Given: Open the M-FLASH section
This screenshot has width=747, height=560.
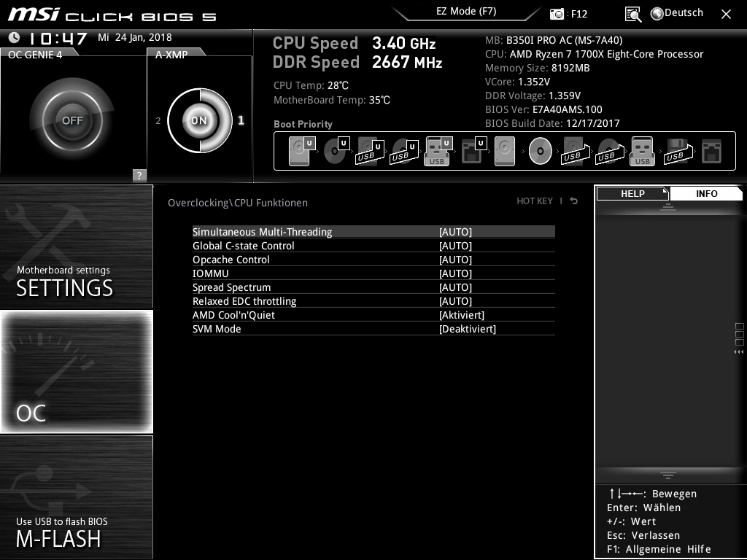Looking at the screenshot, I should (x=76, y=497).
